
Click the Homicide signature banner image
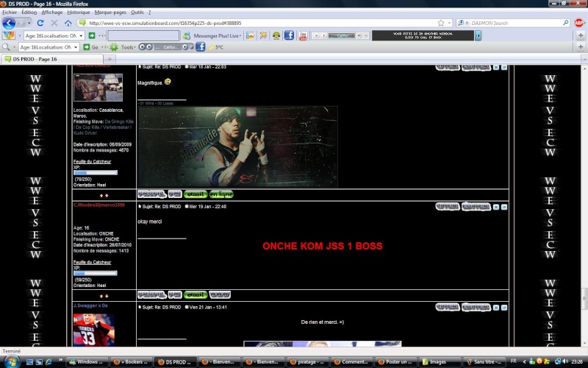237,146
